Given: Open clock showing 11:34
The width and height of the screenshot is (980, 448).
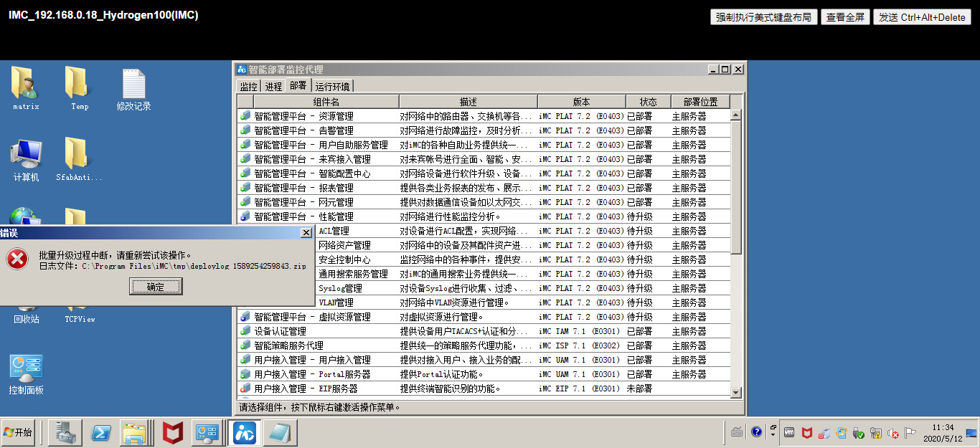Looking at the screenshot, I should point(943,432).
